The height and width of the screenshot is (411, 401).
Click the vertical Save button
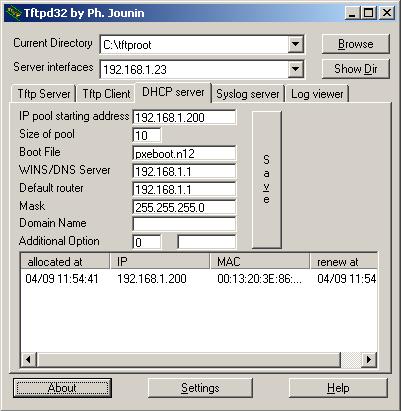coord(267,180)
